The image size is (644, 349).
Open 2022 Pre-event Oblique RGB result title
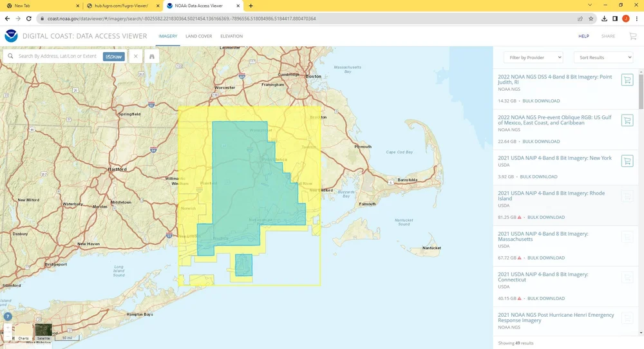tap(555, 120)
